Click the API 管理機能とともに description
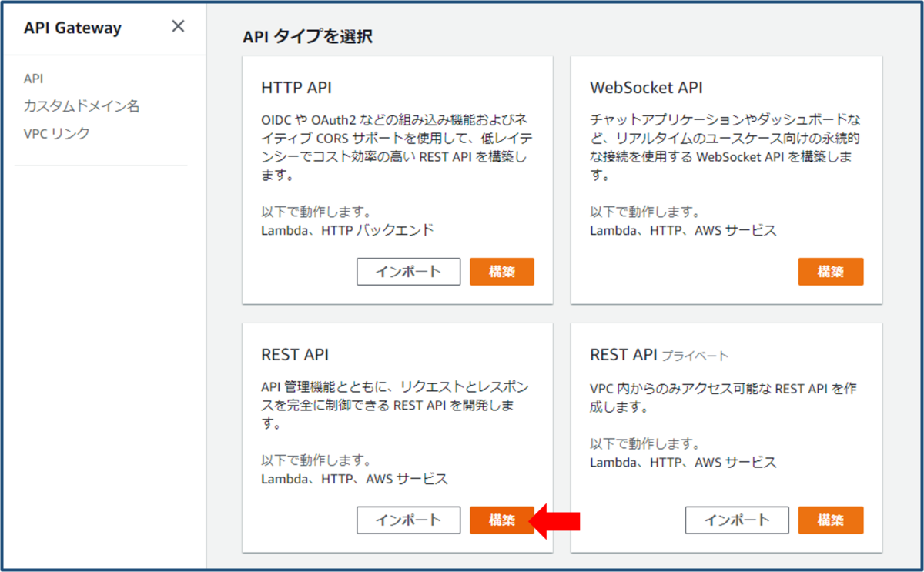Viewport: 924px width, 572px height. tap(395, 405)
